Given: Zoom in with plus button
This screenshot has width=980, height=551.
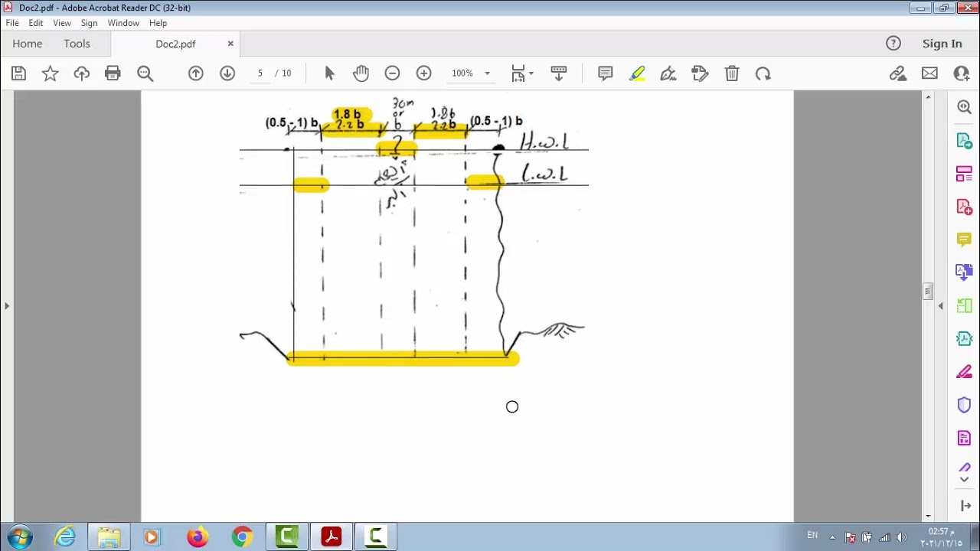Looking at the screenshot, I should [x=423, y=73].
